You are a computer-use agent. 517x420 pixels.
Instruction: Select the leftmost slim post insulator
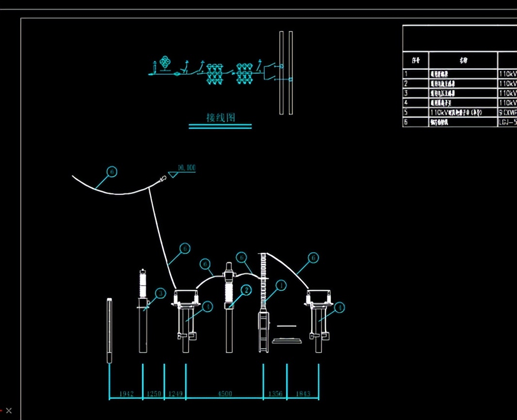click(109, 330)
